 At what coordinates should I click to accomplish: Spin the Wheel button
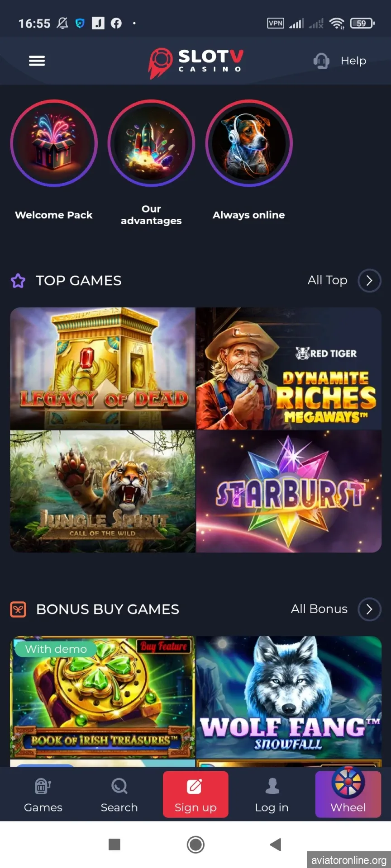coord(348,793)
